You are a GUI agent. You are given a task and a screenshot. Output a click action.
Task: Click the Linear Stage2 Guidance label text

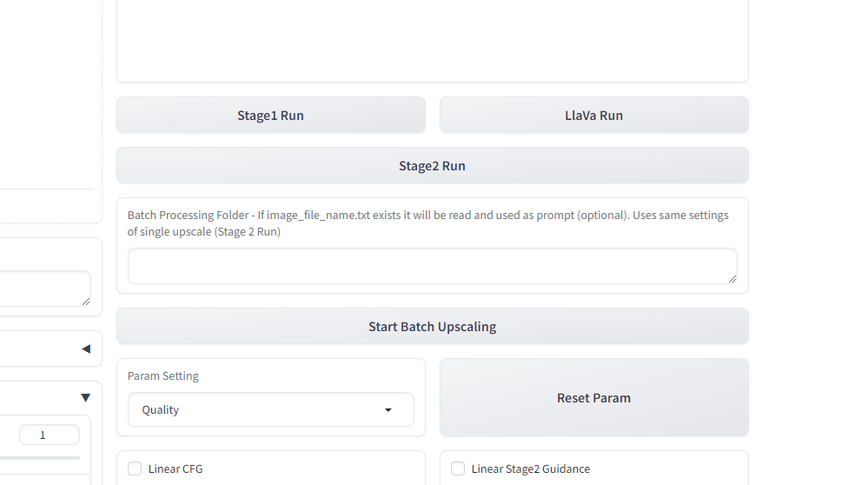pos(530,469)
